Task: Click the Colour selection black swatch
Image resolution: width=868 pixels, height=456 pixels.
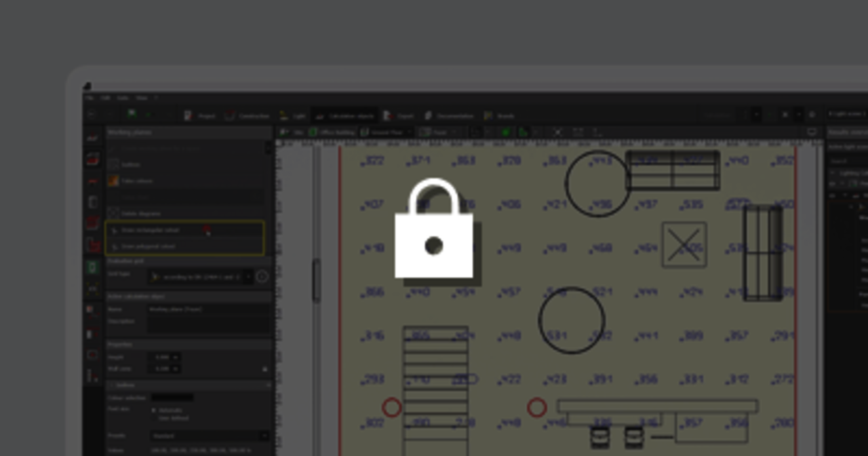Action: pos(172,398)
